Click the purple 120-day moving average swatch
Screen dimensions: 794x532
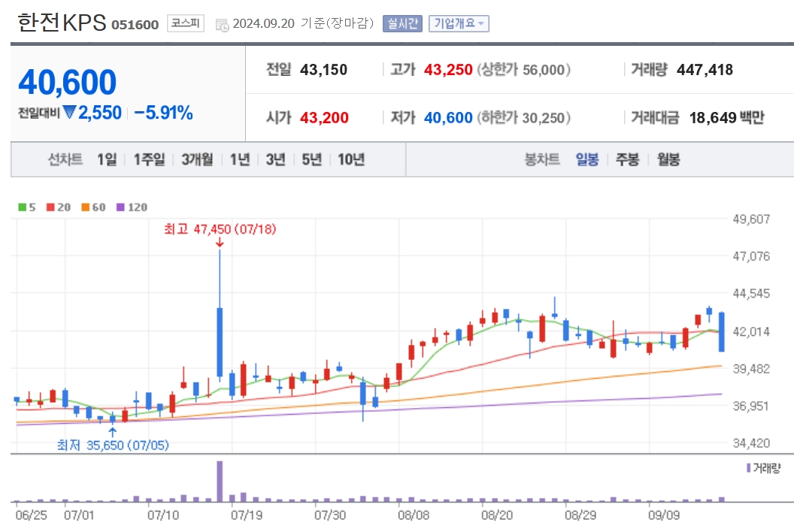120,207
